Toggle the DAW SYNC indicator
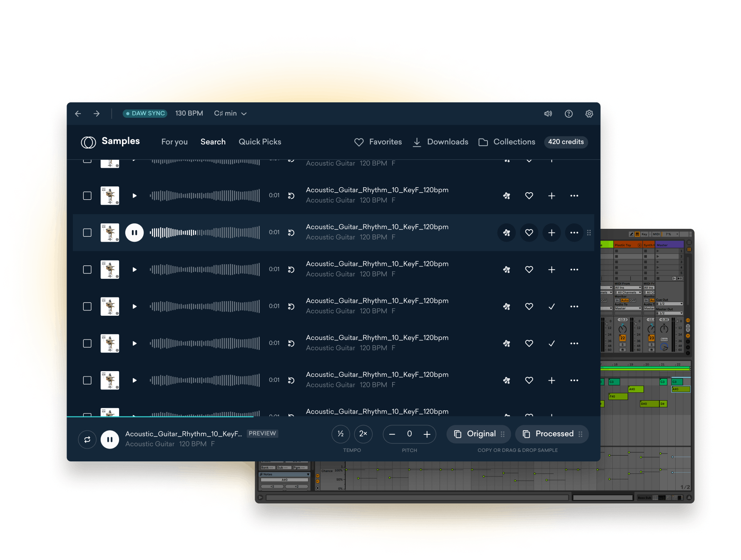This screenshot has height=560, width=741. point(145,113)
